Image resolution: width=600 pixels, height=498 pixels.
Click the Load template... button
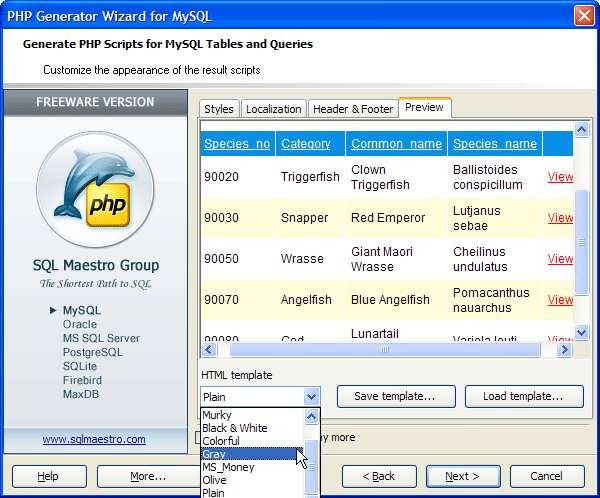(x=524, y=396)
